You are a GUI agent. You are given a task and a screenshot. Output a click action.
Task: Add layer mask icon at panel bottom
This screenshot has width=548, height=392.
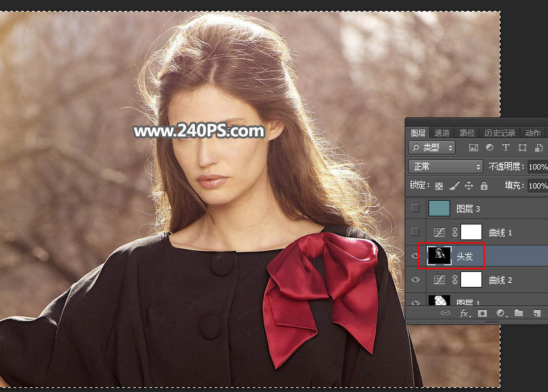[x=483, y=313]
